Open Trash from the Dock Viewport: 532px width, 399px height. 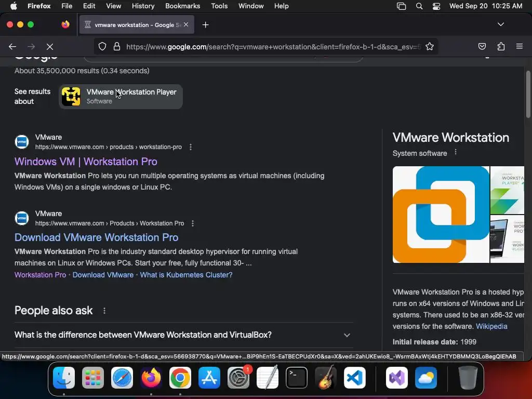(x=468, y=378)
